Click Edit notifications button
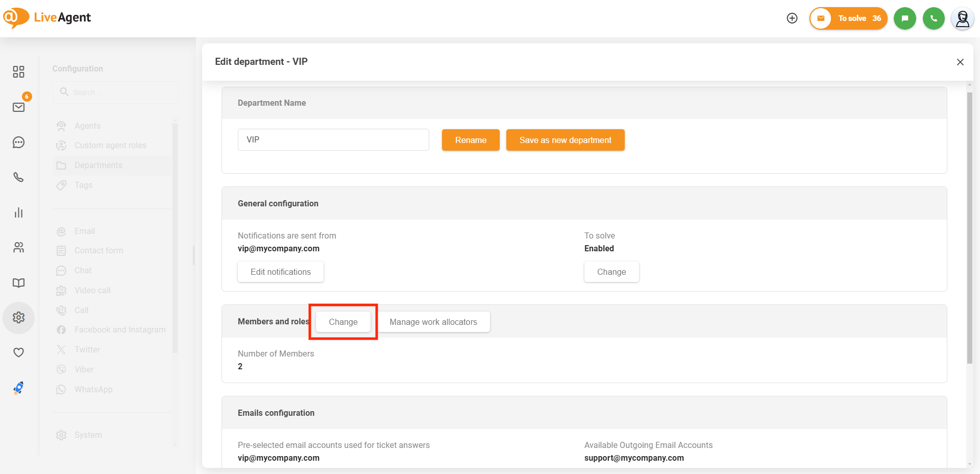980x474 pixels. point(281,272)
